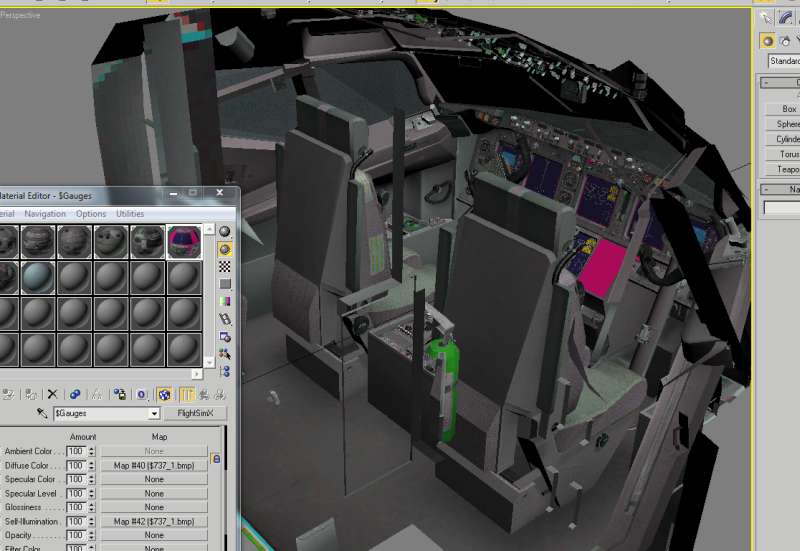
Task: Click the sample slots scroll up arrow
Action: pos(209,230)
